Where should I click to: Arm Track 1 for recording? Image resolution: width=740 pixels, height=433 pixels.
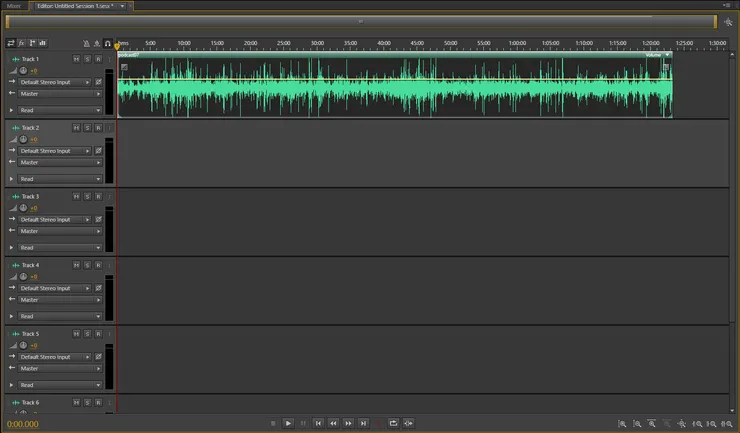(98, 59)
